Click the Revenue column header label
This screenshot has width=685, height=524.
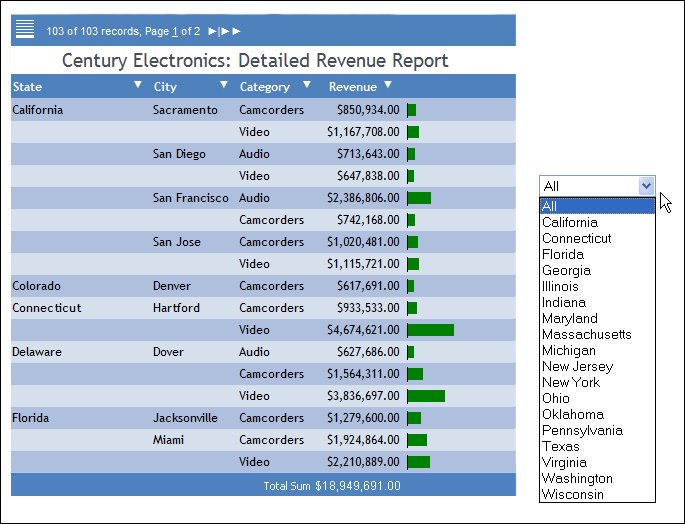pos(353,87)
